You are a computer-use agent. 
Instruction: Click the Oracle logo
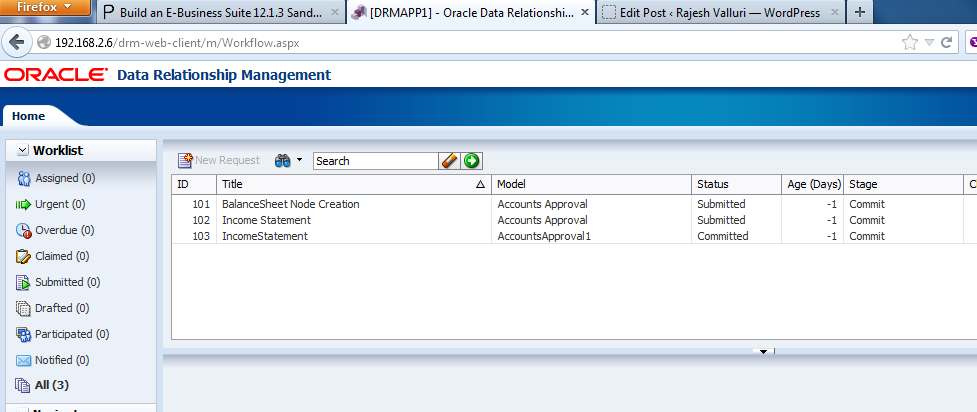click(x=55, y=75)
